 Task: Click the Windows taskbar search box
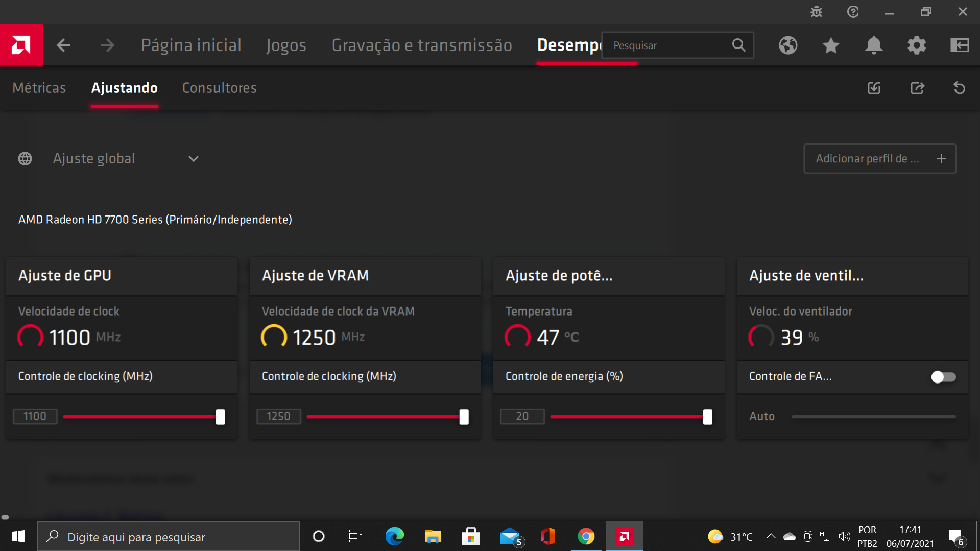coord(169,536)
